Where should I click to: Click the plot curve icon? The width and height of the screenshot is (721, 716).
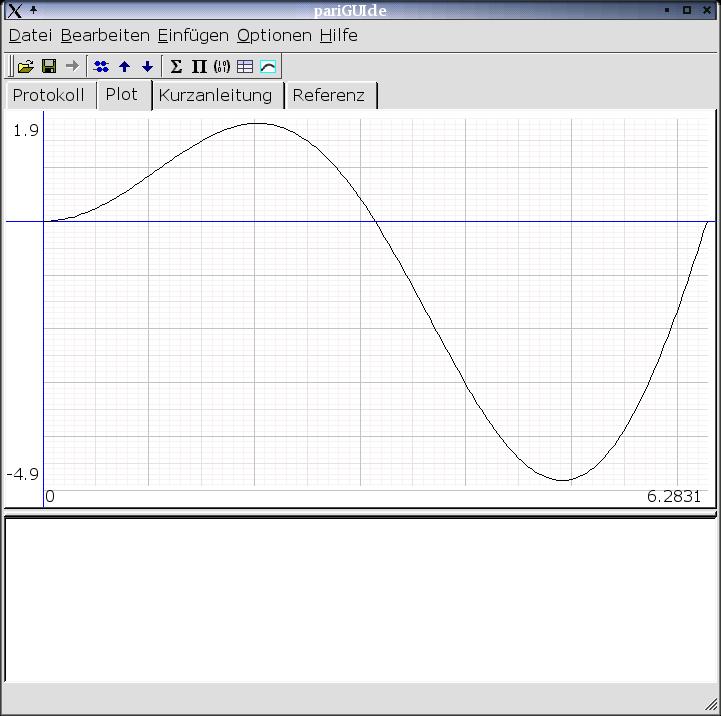pos(268,67)
